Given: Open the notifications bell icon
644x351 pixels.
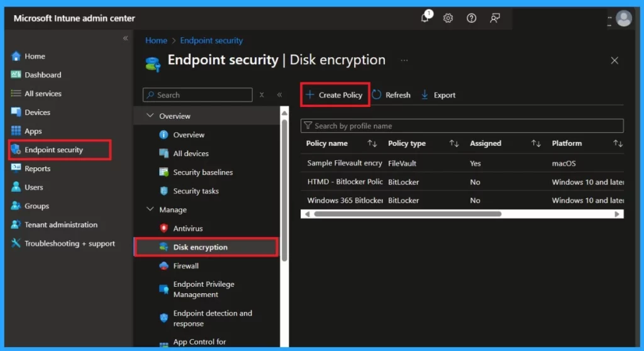Looking at the screenshot, I should point(426,18).
